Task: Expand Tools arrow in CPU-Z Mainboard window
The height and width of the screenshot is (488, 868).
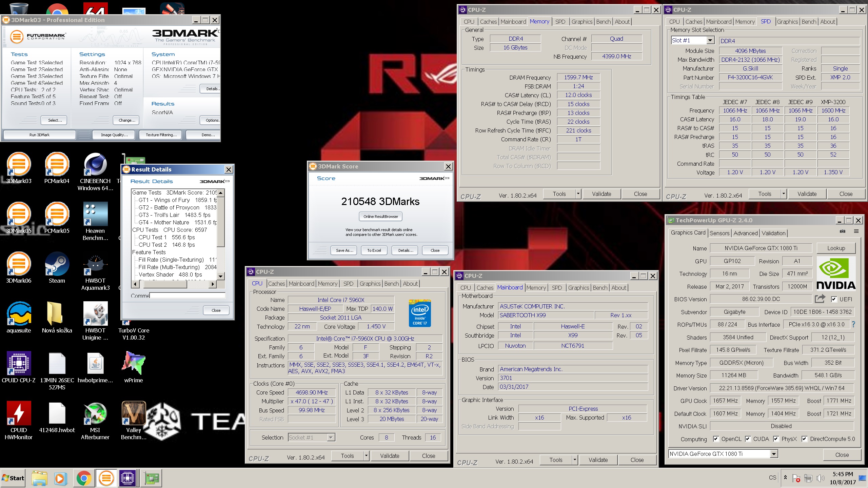Action: coord(575,460)
